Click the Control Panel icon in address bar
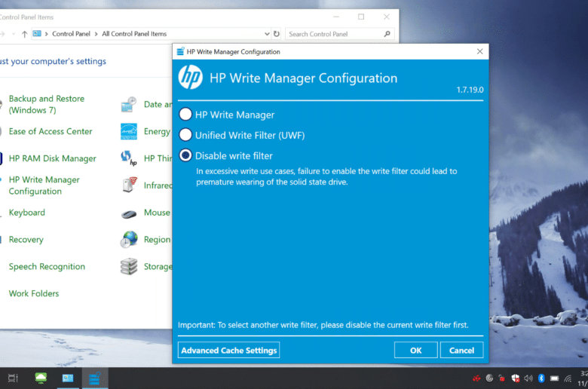Image resolution: width=588 pixels, height=389 pixels. (x=37, y=33)
